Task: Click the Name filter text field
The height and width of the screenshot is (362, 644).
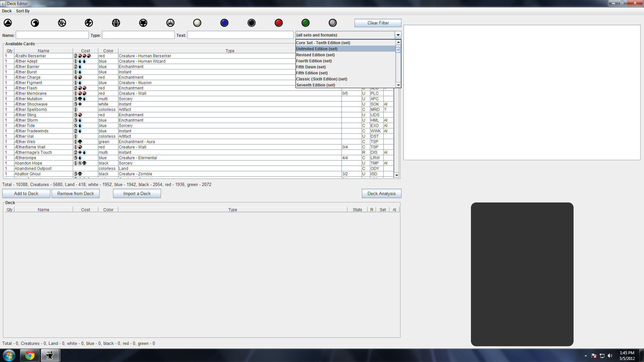Action: pyautogui.click(x=52, y=35)
